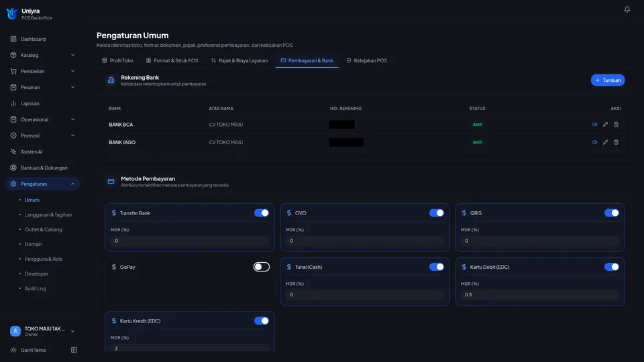Click the dollar icon on OVO card
Viewport: 644px width, 362px height.
[x=288, y=213]
